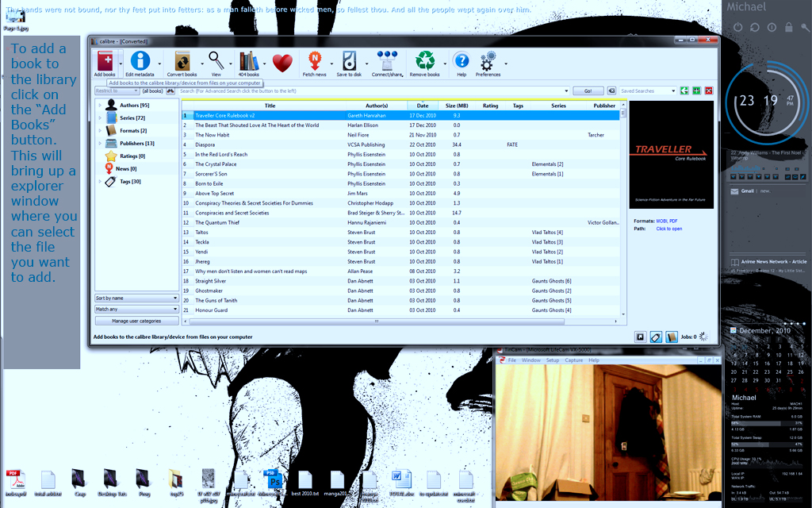Click the Gmail envelope icon in sidebar
Viewport: 812px width, 508px height.
(x=734, y=191)
